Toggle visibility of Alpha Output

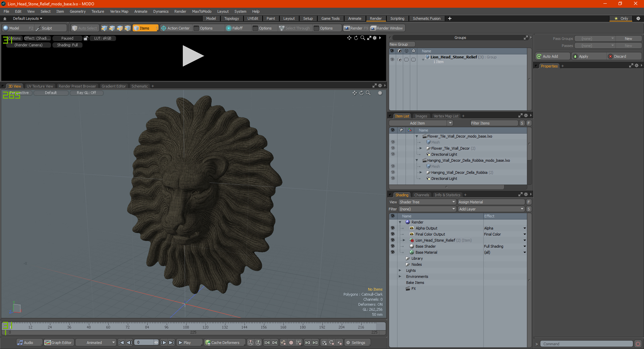392,228
